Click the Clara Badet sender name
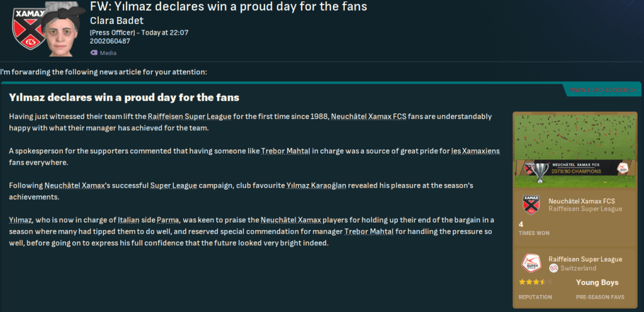This screenshot has height=312, width=644. (x=116, y=20)
